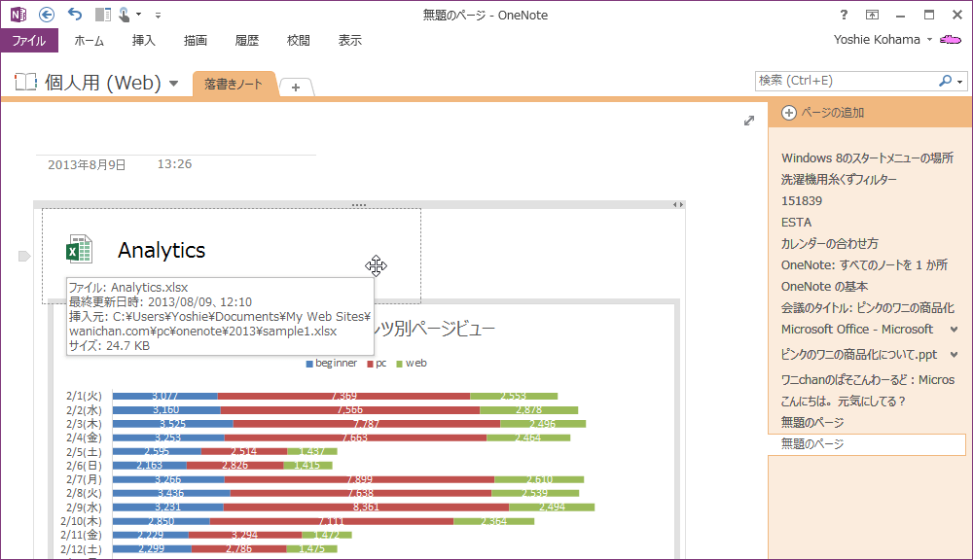The height and width of the screenshot is (560, 973).
Task: Click the search box 検索 (Ctrl+E)
Action: point(846,81)
